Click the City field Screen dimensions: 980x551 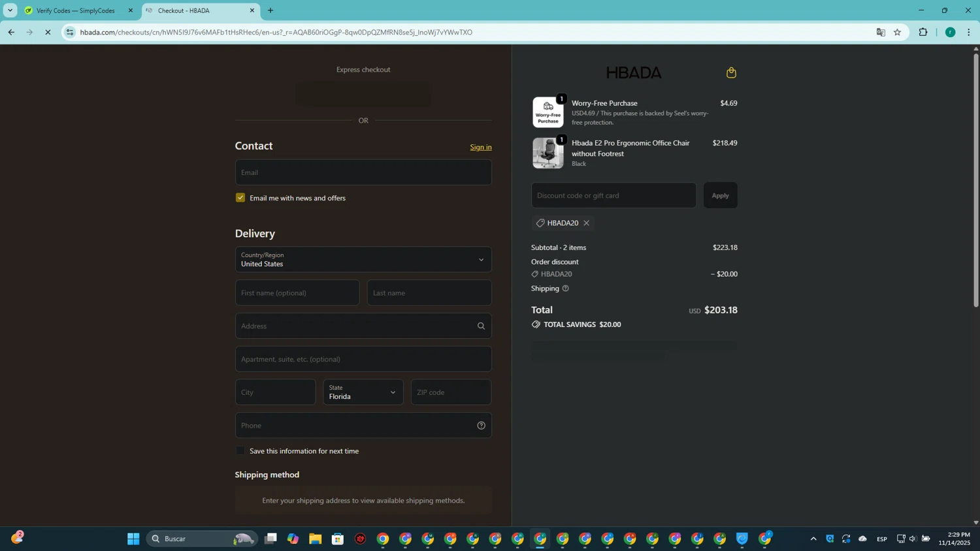click(x=276, y=392)
